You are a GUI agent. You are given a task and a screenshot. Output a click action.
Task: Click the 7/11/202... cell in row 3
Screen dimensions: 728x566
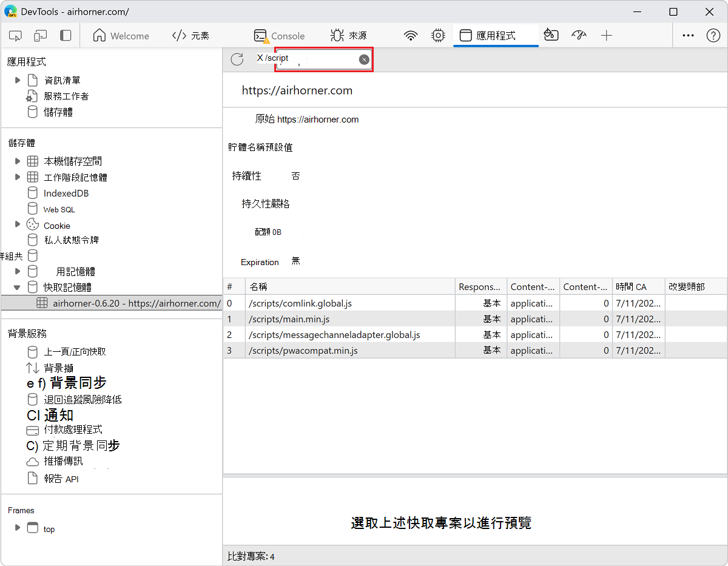tap(638, 351)
